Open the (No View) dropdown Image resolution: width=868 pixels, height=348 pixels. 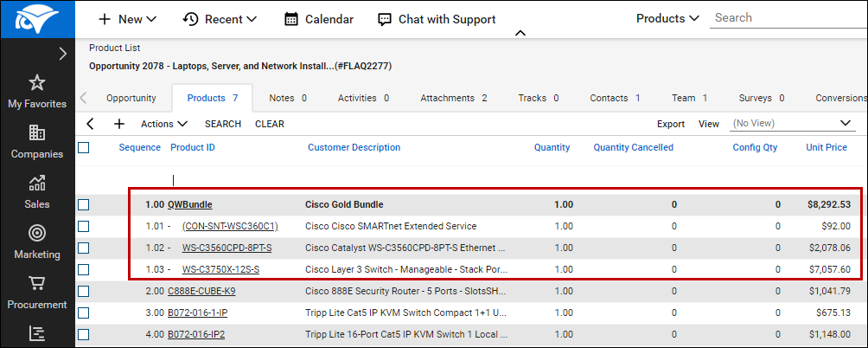[x=792, y=123]
